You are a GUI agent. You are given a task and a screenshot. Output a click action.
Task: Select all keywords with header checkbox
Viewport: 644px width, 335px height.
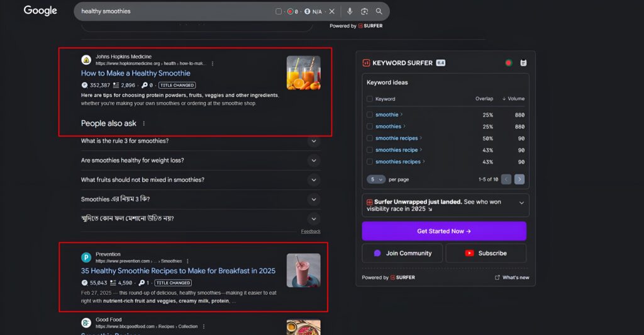click(x=370, y=99)
